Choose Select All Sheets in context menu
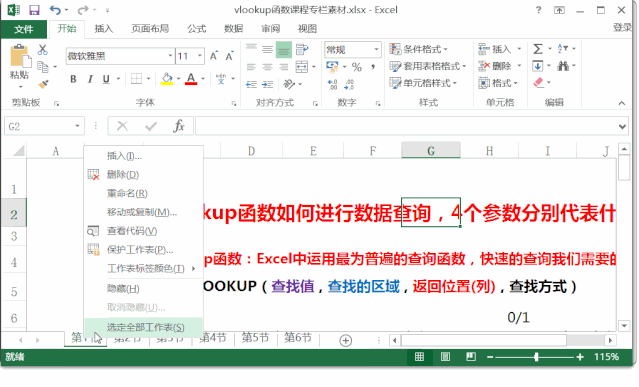 point(143,327)
